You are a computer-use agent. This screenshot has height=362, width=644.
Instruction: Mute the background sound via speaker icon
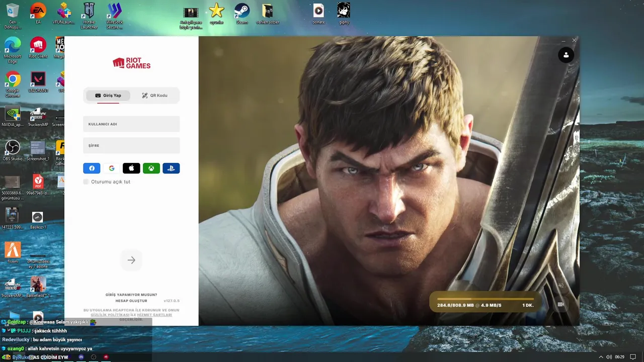pyautogui.click(x=561, y=286)
